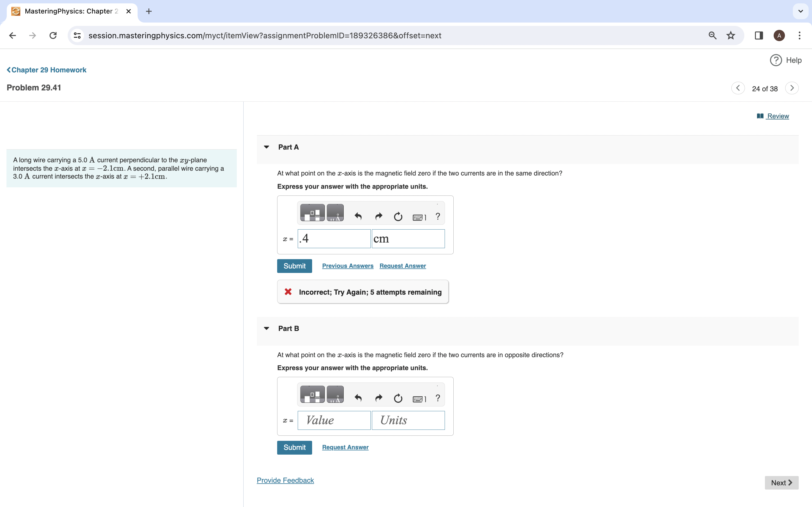Open the tab search dropdown arrow
Viewport: 812px width, 507px height.
point(800,11)
